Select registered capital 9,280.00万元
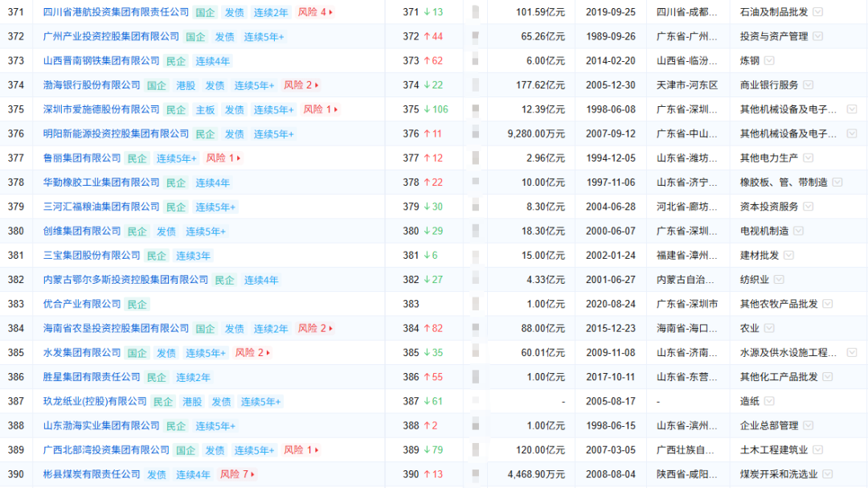Image resolution: width=868 pixels, height=488 pixels. [x=536, y=134]
